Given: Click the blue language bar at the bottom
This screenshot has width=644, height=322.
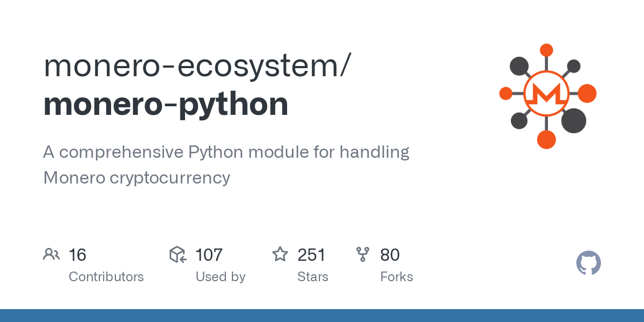Looking at the screenshot, I should pyautogui.click(x=322, y=316).
